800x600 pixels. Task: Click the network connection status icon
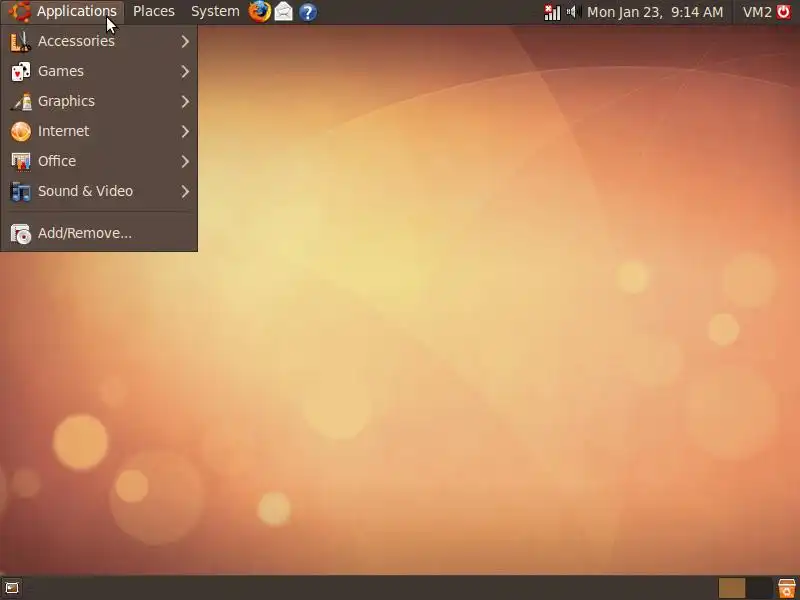point(552,12)
